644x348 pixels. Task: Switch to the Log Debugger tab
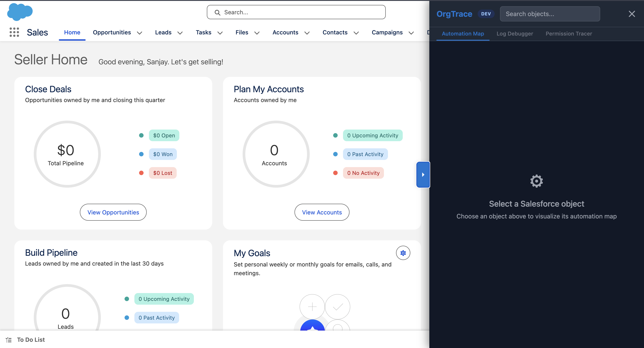pyautogui.click(x=515, y=34)
